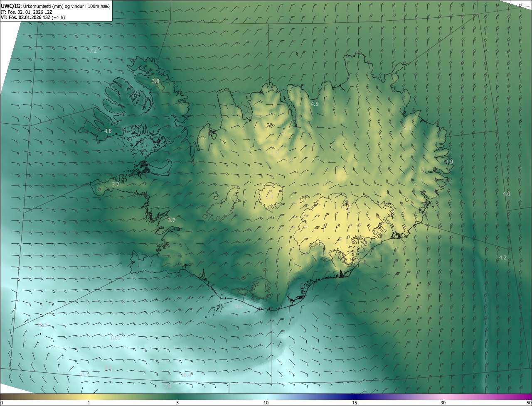Click the 4.0 value label on the map
Image resolution: width=532 pixels, height=406 pixels.
pos(507,193)
